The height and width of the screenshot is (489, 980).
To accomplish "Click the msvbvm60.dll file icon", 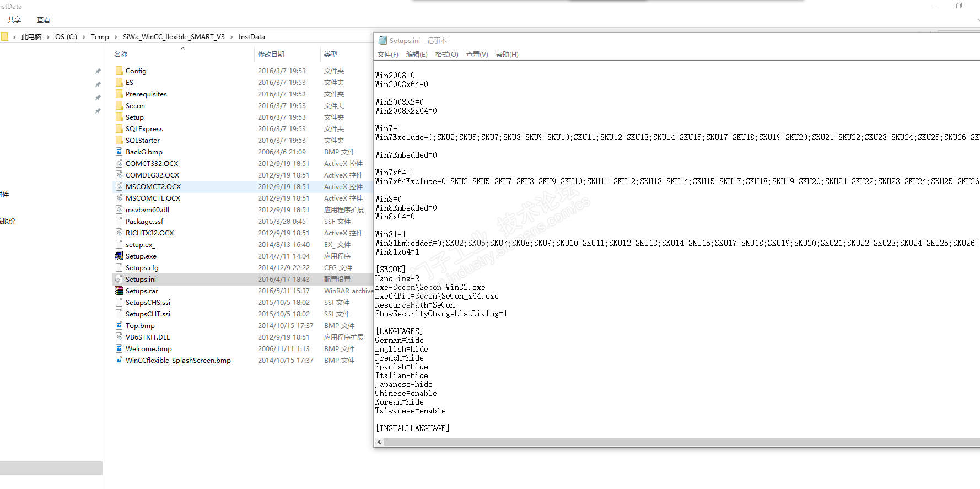I will click(x=119, y=209).
